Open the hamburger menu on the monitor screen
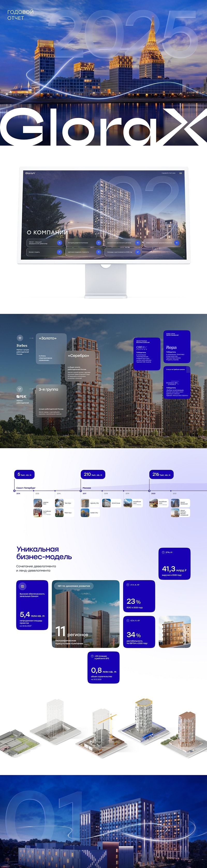 coord(181,173)
